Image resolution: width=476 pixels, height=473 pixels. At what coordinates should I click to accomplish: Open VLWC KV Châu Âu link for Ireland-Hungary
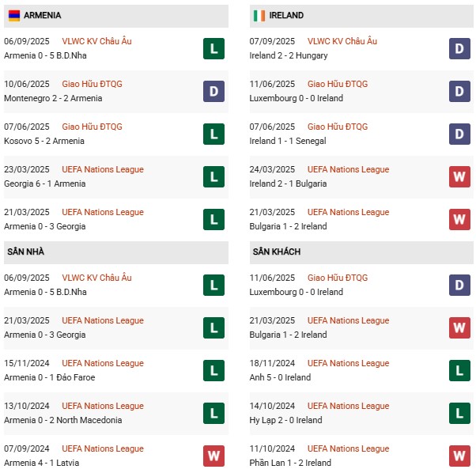coord(342,41)
